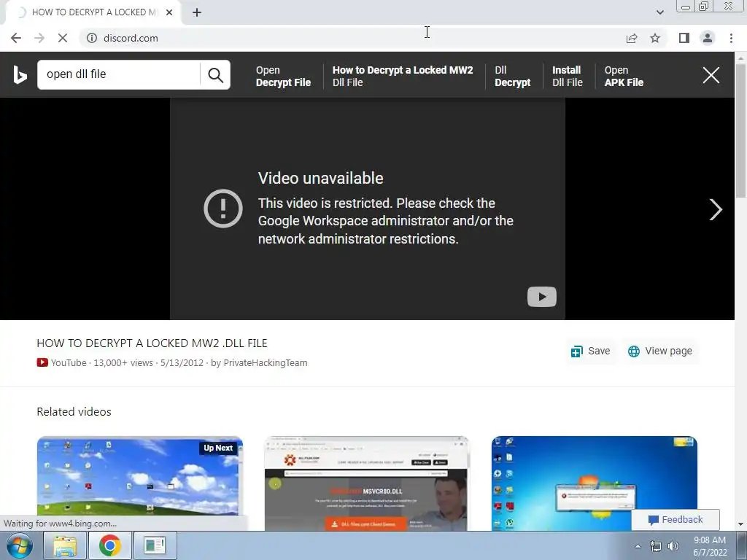Open the Up Next related video thumbnail
Image resolution: width=747 pixels, height=560 pixels.
(x=140, y=483)
